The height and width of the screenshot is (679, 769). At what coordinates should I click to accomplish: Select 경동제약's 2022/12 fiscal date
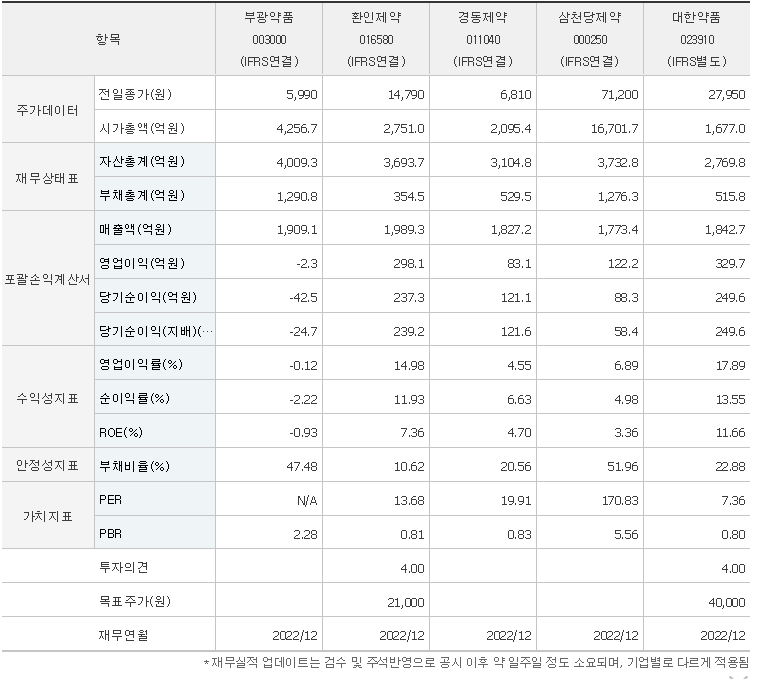(x=509, y=636)
